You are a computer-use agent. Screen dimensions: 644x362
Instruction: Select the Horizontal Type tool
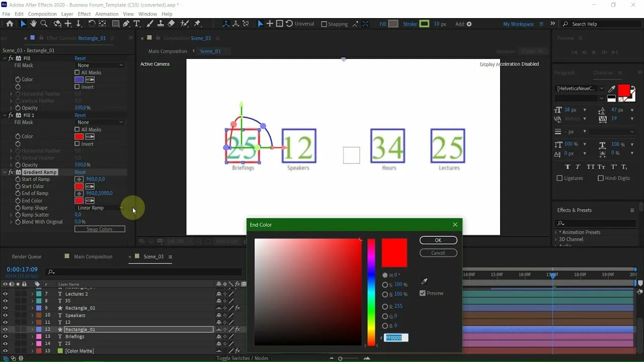pos(136,24)
